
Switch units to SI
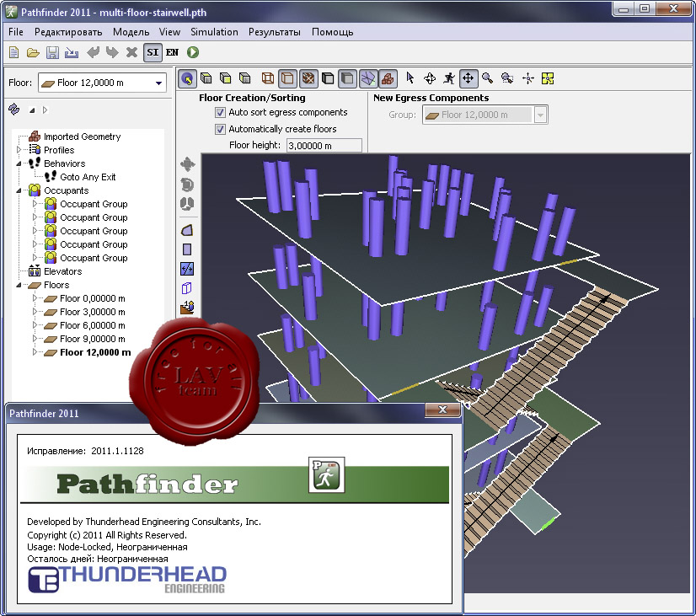tap(153, 52)
